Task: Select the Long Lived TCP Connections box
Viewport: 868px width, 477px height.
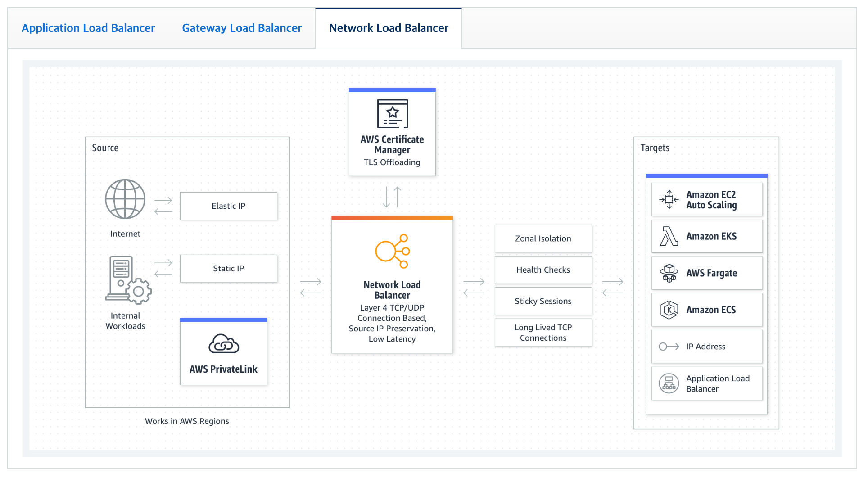Action: [x=543, y=333]
